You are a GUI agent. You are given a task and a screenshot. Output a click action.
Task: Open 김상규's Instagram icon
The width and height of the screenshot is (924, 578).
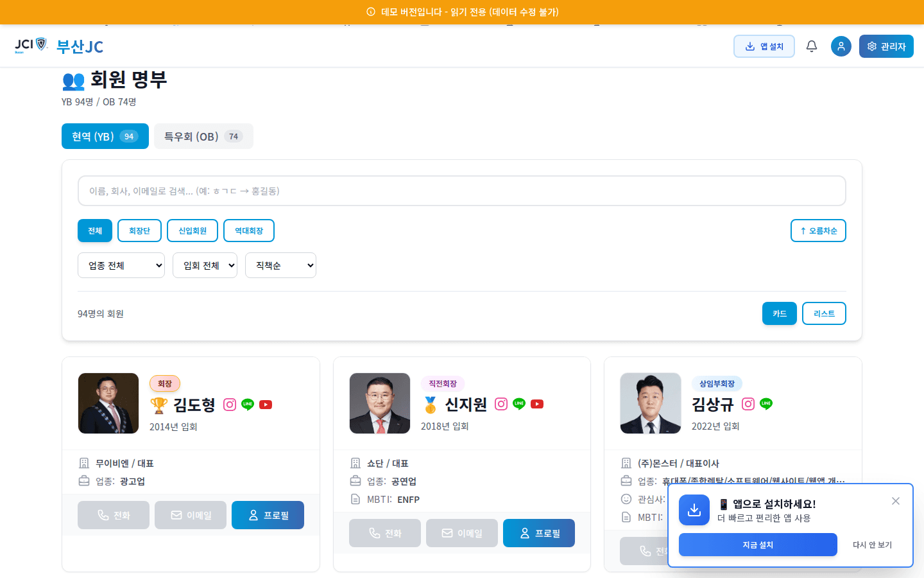[x=748, y=404]
